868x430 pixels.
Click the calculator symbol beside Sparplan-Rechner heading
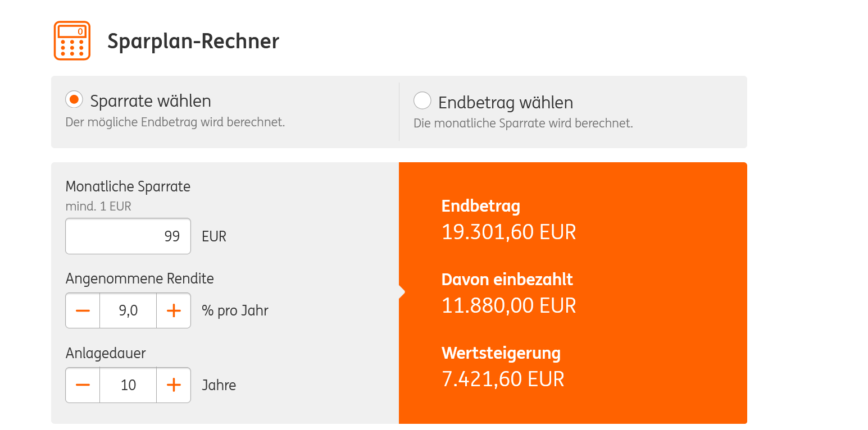tap(72, 40)
